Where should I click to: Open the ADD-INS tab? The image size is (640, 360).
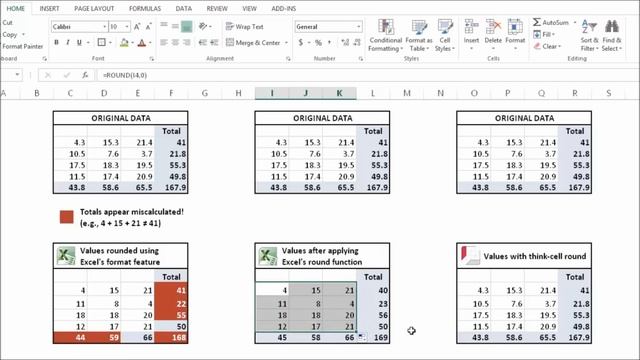[284, 8]
